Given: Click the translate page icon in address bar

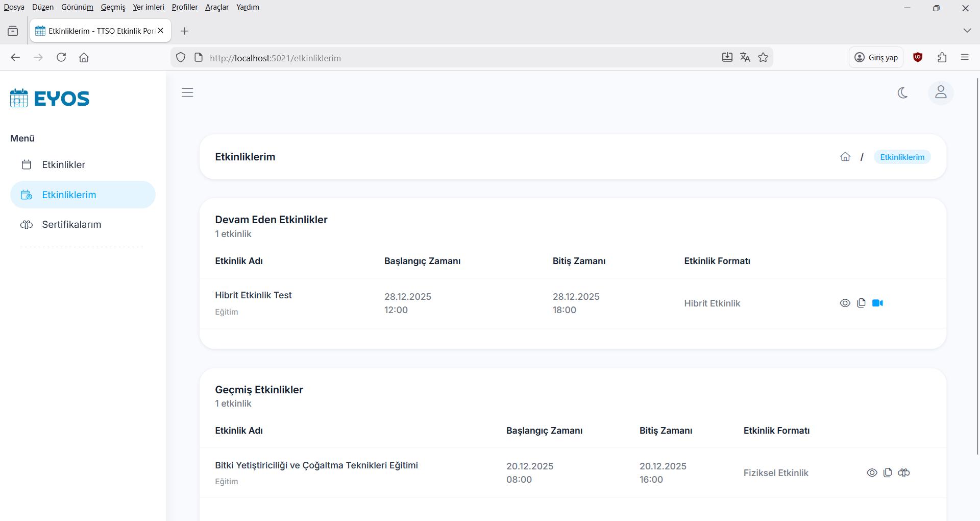Looking at the screenshot, I should point(745,58).
